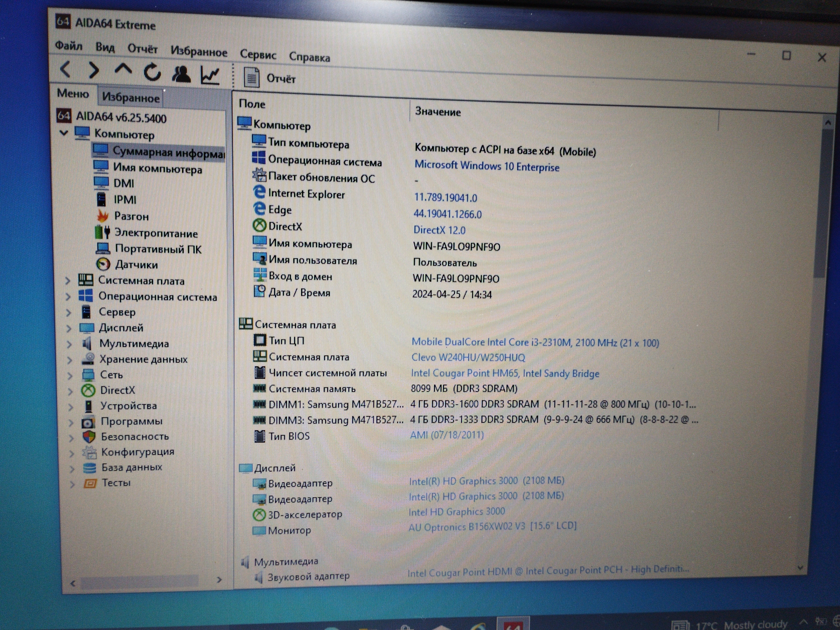Open the graph toolbar icon
The height and width of the screenshot is (630, 840).
point(210,75)
